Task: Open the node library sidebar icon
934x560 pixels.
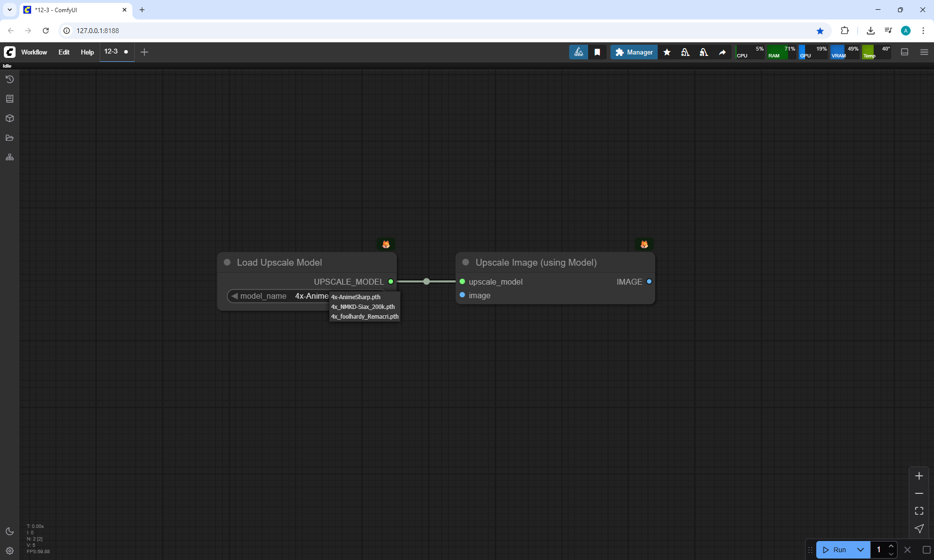Action: point(10,99)
